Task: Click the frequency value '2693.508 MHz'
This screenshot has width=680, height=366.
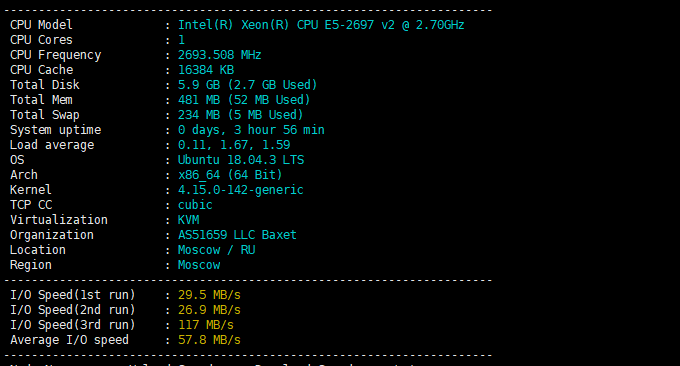Action: [x=219, y=55]
